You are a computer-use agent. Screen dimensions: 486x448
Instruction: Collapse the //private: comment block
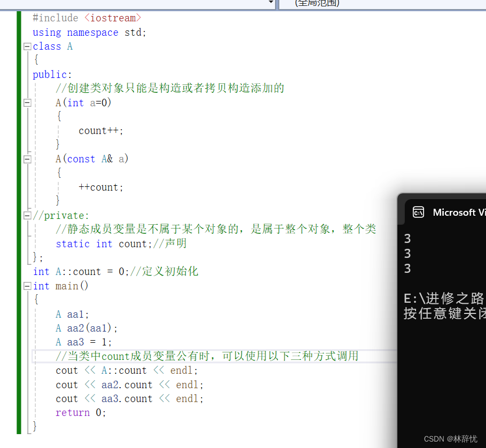tap(27, 215)
